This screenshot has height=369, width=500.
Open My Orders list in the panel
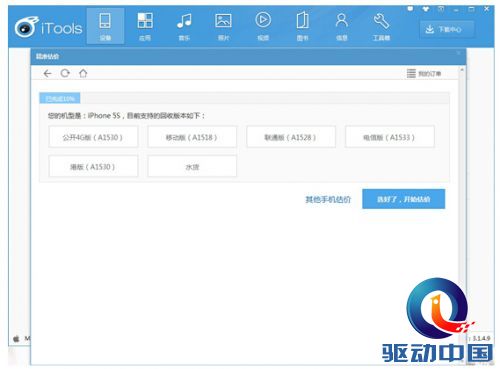424,73
